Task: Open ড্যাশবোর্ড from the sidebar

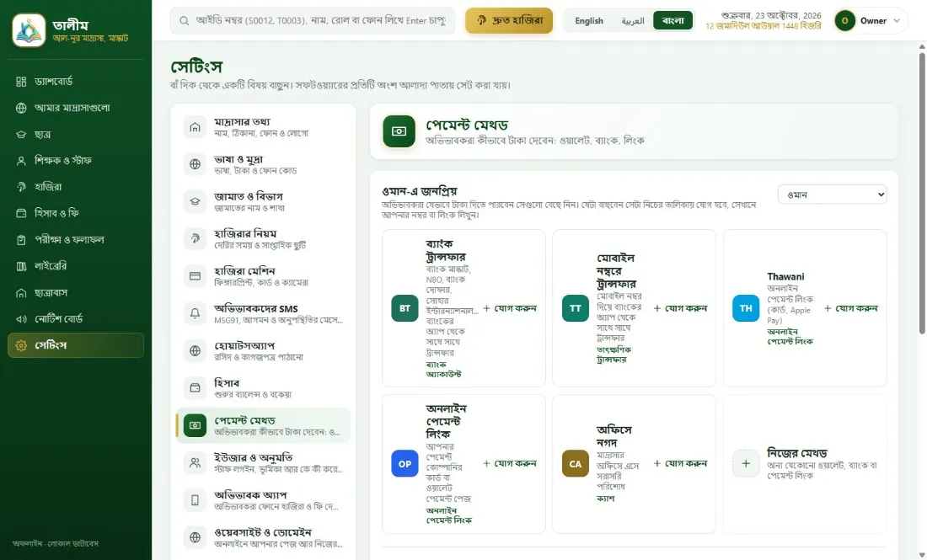Action: [76, 82]
